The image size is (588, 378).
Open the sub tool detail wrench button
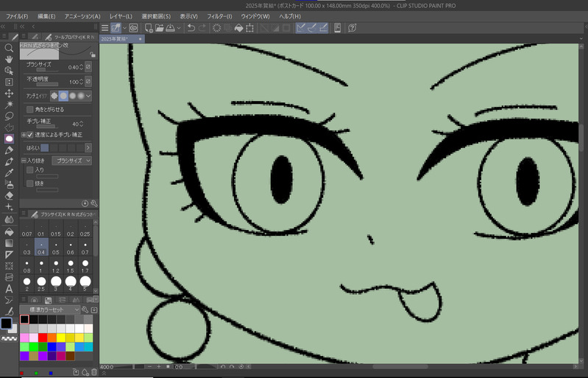tap(93, 203)
